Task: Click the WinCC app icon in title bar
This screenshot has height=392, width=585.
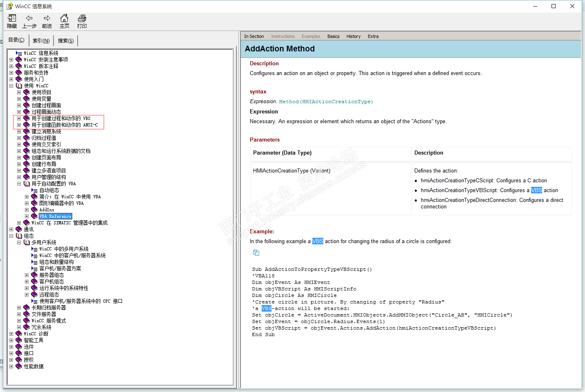Action: (x=9, y=6)
